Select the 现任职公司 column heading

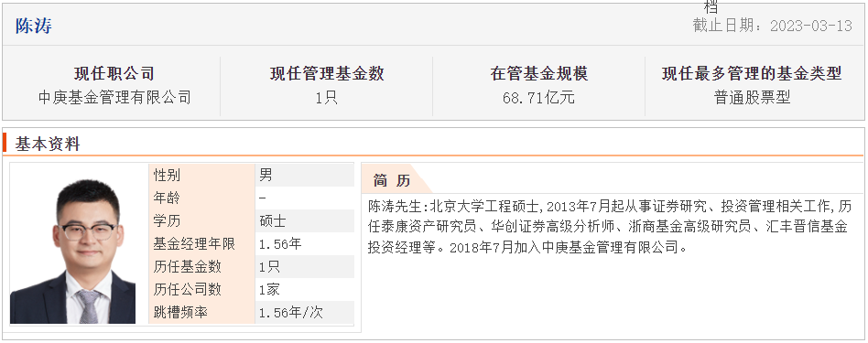[x=114, y=73]
